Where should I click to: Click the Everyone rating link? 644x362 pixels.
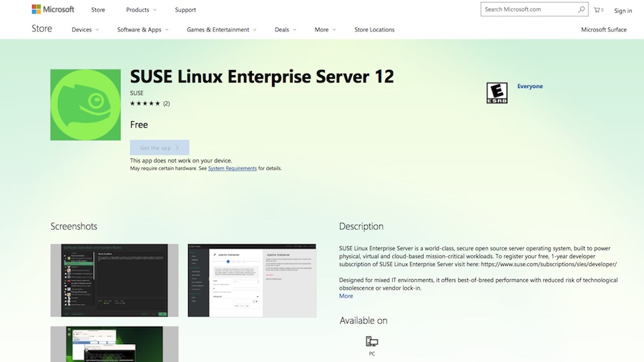tap(530, 86)
